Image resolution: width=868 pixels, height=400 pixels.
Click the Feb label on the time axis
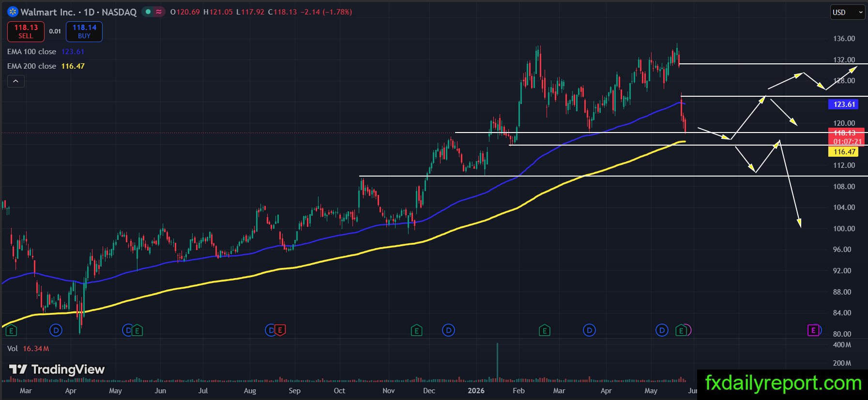tap(518, 391)
